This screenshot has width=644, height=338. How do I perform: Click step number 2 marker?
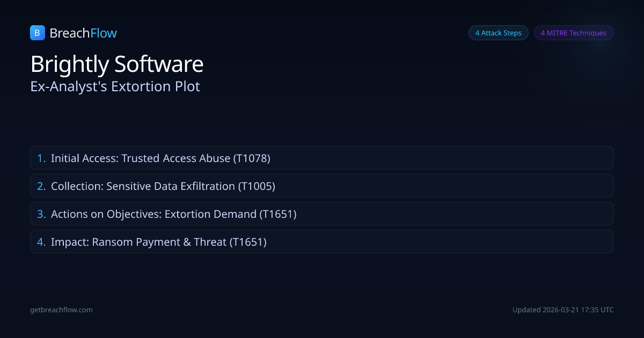point(41,186)
